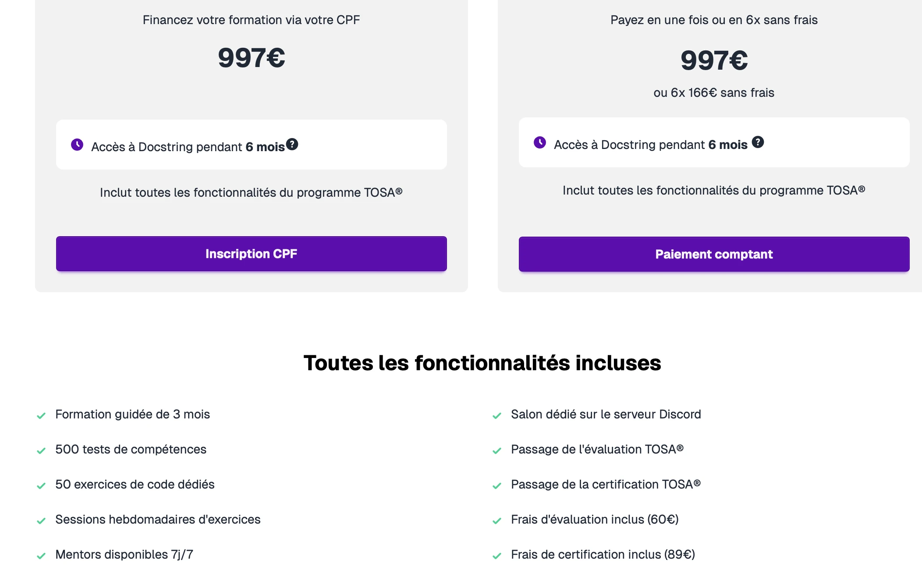The height and width of the screenshot is (588, 922).
Task: Click the Inscription CPF button
Action: pyautogui.click(x=251, y=254)
